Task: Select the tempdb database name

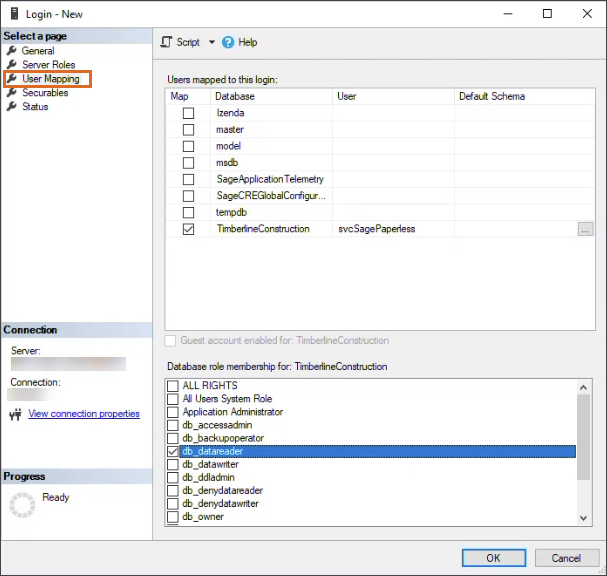Action: click(x=231, y=213)
